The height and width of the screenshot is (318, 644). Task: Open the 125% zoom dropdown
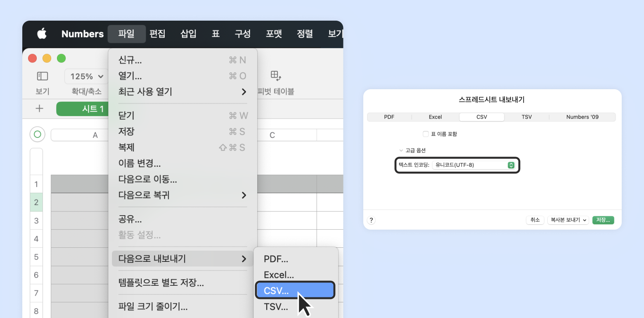(86, 76)
